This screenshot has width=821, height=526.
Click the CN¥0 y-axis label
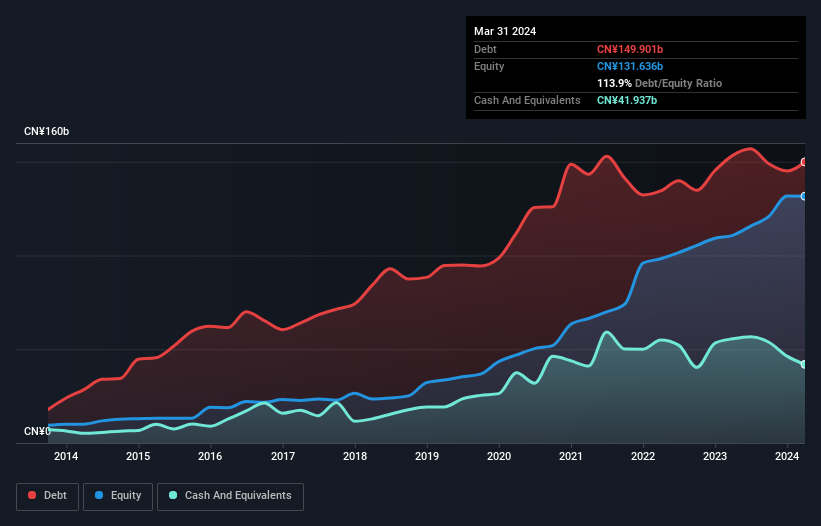coord(37,431)
